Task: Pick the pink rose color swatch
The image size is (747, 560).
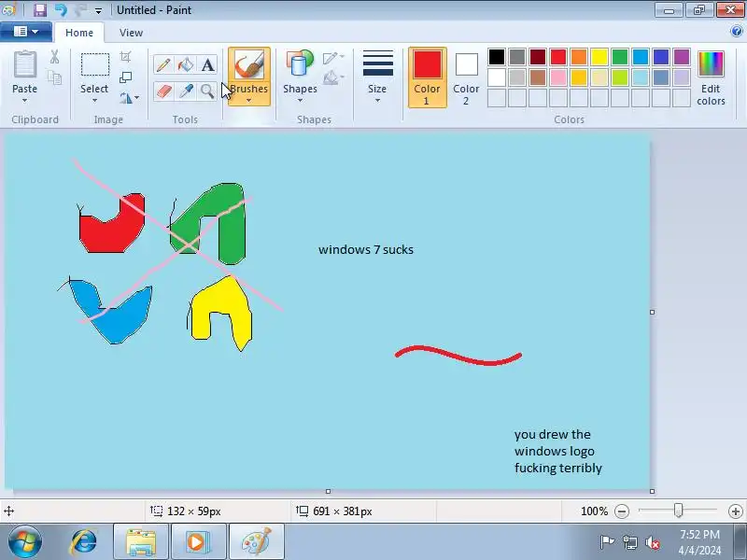Action: point(558,77)
